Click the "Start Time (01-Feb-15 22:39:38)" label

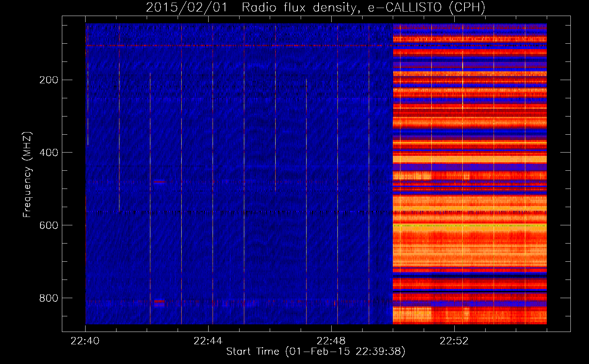coord(316,352)
